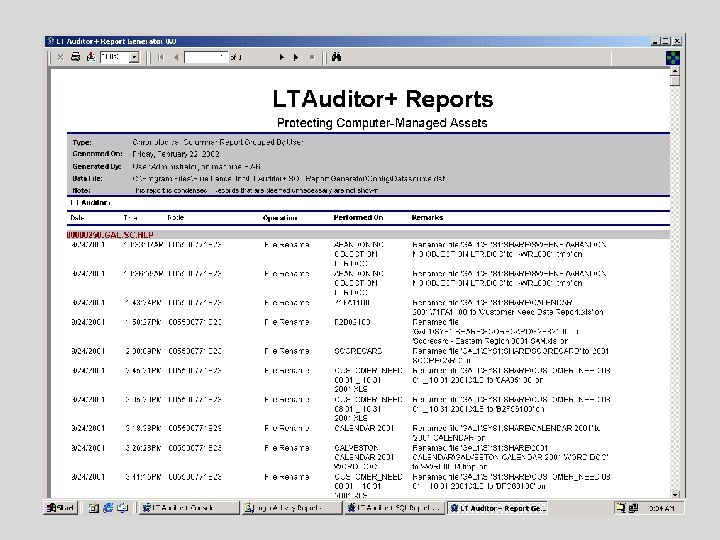Select LT Auditor+ Report Generator taskbar button
The width and height of the screenshot is (720, 540).
click(497, 508)
